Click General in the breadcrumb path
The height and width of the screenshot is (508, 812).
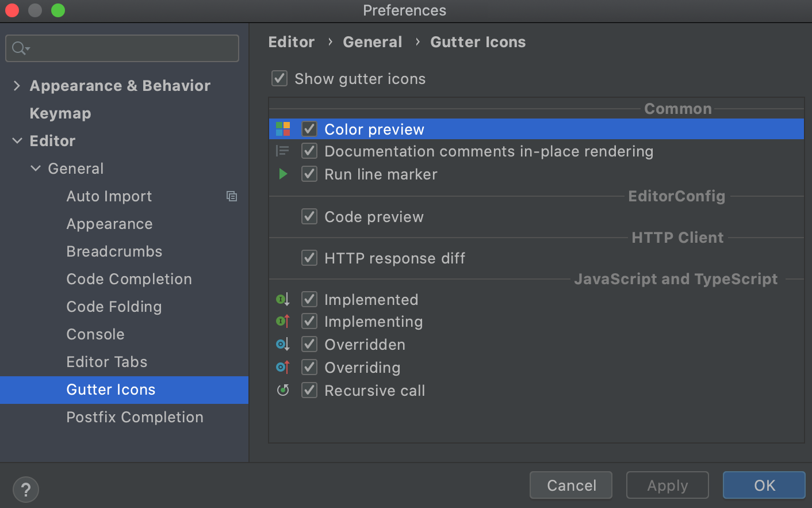373,42
